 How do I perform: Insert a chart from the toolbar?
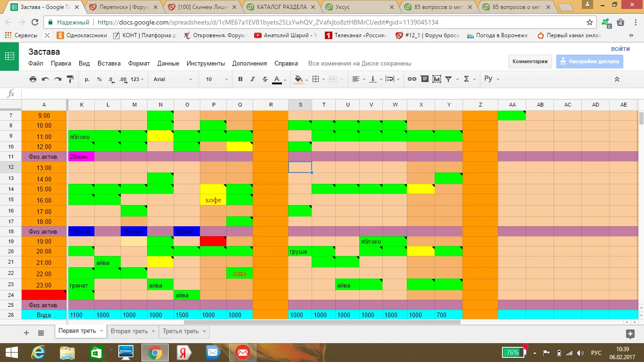point(437,79)
